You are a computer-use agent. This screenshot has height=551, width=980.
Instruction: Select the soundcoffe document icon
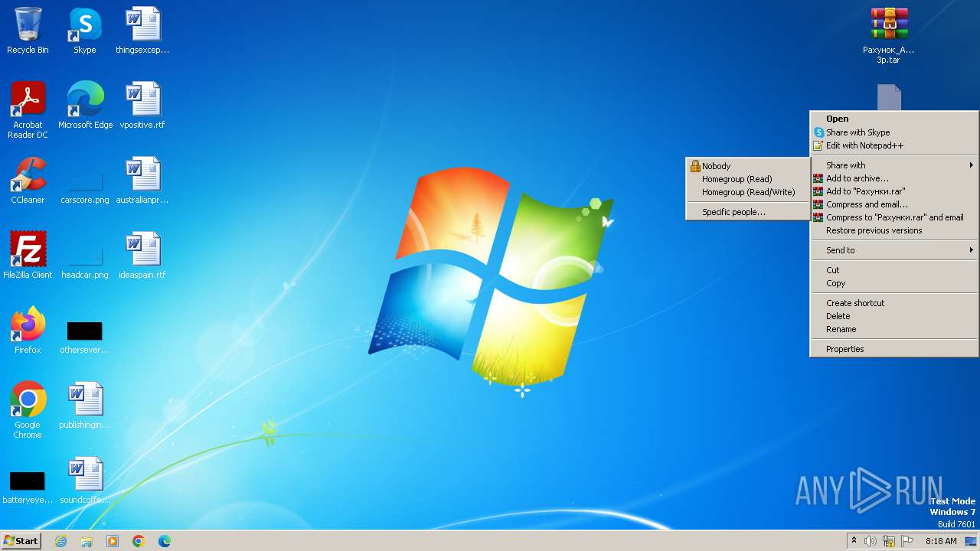click(x=85, y=481)
